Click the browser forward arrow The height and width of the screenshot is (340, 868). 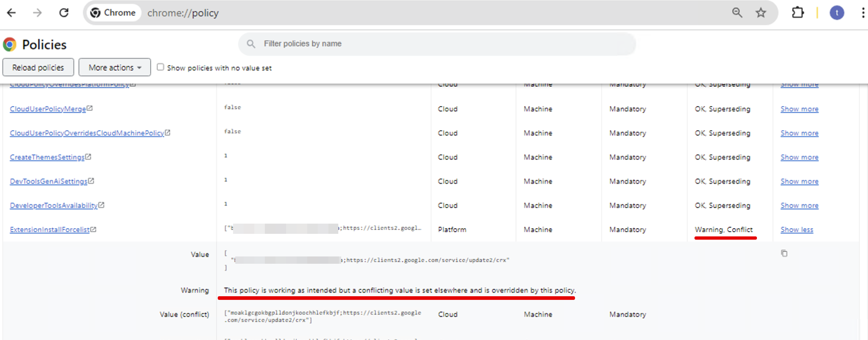(37, 13)
